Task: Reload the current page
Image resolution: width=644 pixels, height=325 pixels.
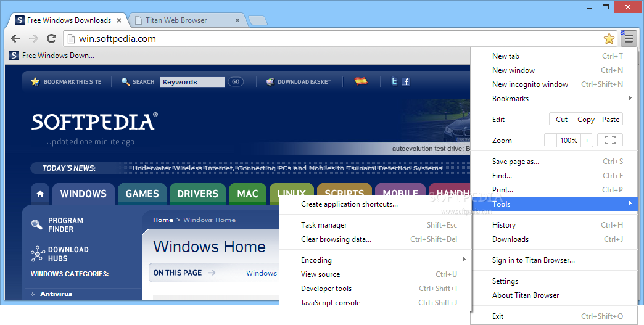Action: [51, 39]
